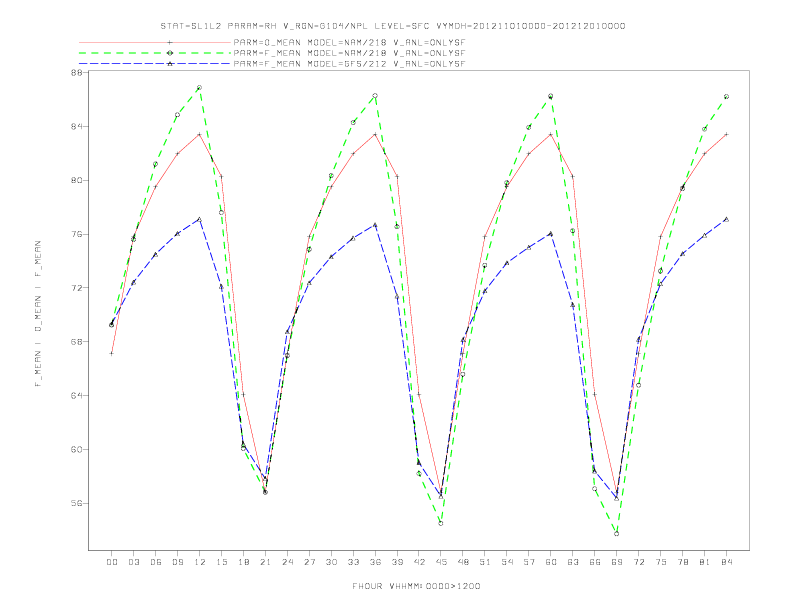Click the red plus marker at hour 00
Viewport: 792px width, 612px height.
112,353
